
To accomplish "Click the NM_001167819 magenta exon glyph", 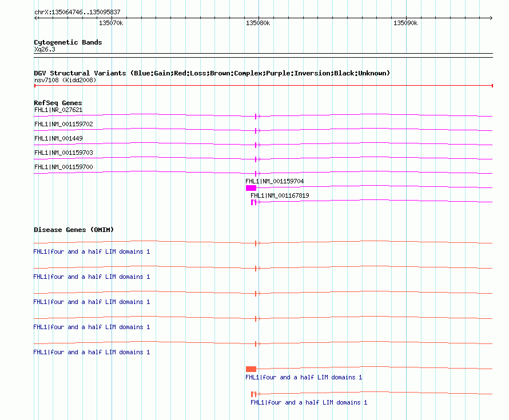I will (x=254, y=202).
